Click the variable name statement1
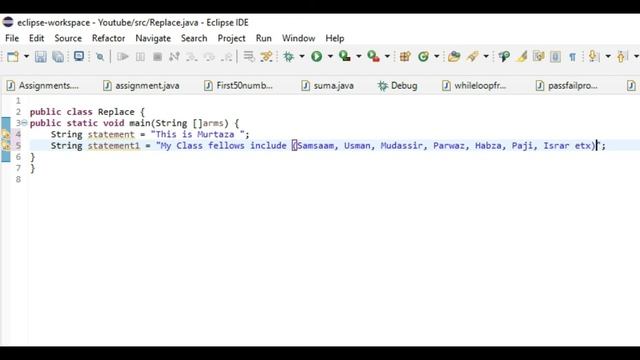The image size is (640, 360). pyautogui.click(x=113, y=146)
